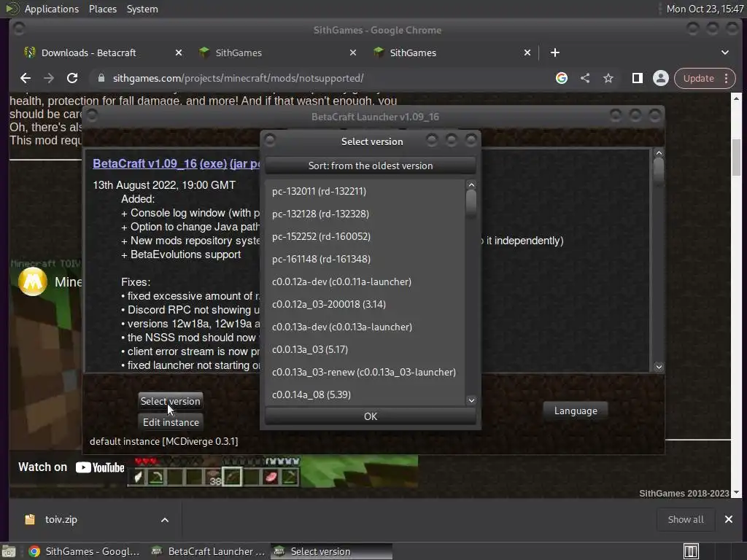Expand Chrome tab search chevron
The width and height of the screenshot is (747, 560).
[x=724, y=52]
